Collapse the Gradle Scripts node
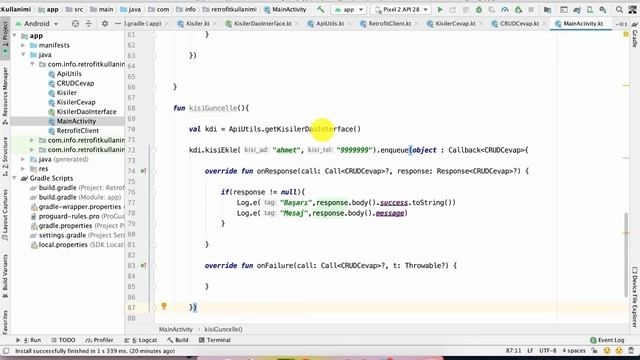The height and width of the screenshot is (360, 640). [15, 178]
